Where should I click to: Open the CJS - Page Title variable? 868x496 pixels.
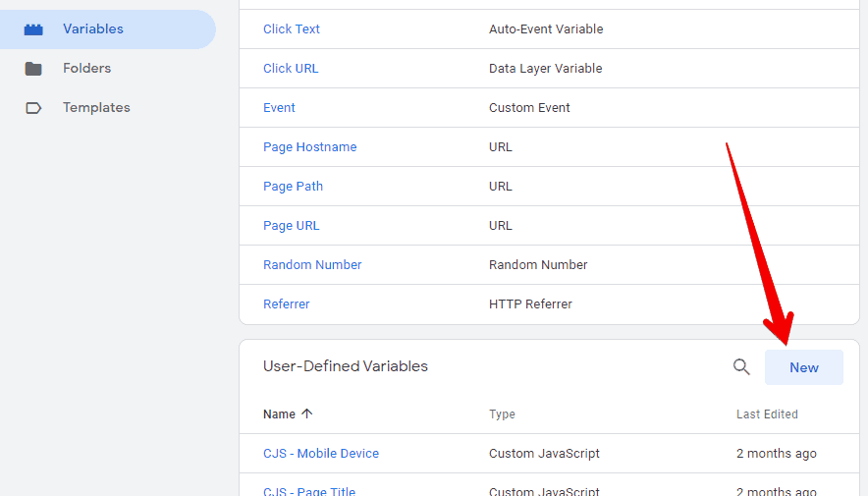(309, 490)
